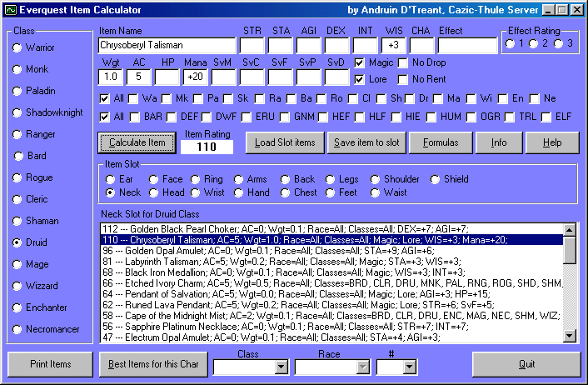Select the Chest item slot
This screenshot has width=588, height=385.
pos(285,192)
